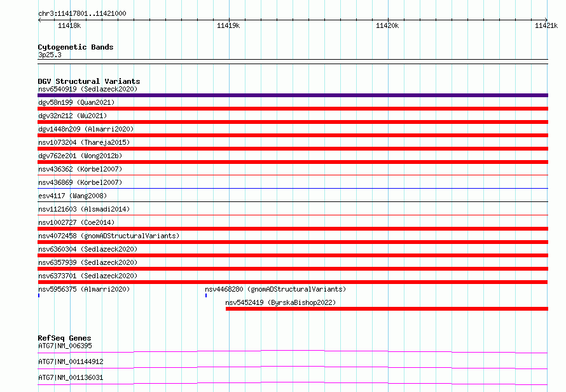Viewport: 566px width, 392px height.
Task: Click the Cytogenetic Bands track title
Action: click(76, 47)
